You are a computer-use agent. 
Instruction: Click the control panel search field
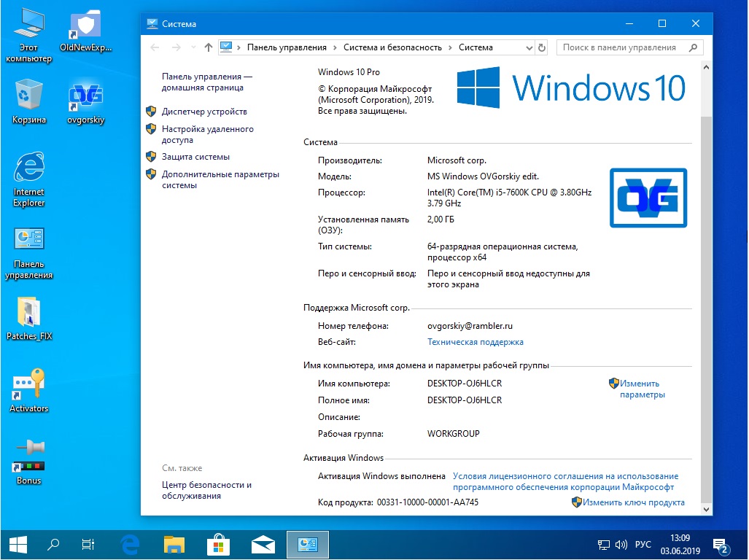624,47
